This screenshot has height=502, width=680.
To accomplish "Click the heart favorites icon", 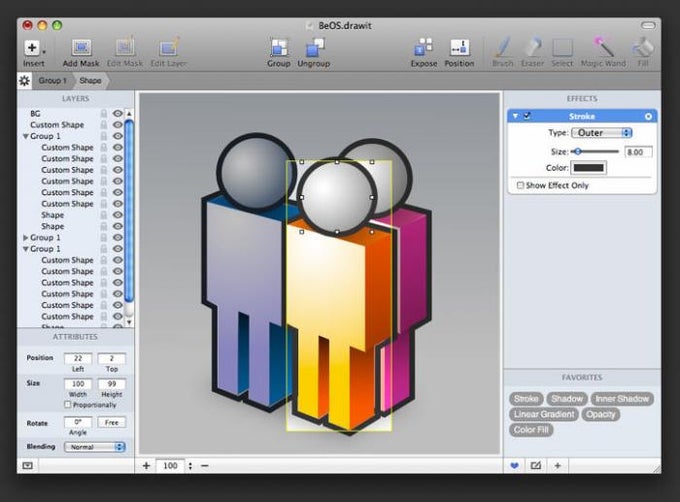I will click(514, 466).
